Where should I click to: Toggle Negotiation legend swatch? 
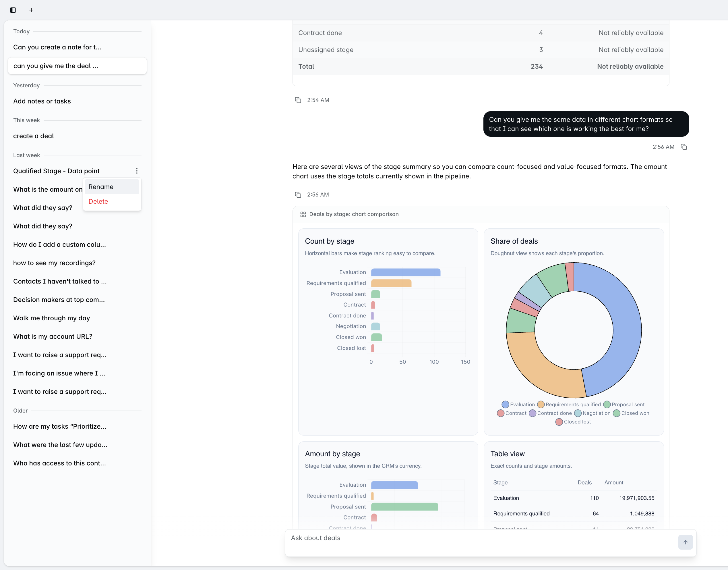click(x=578, y=413)
